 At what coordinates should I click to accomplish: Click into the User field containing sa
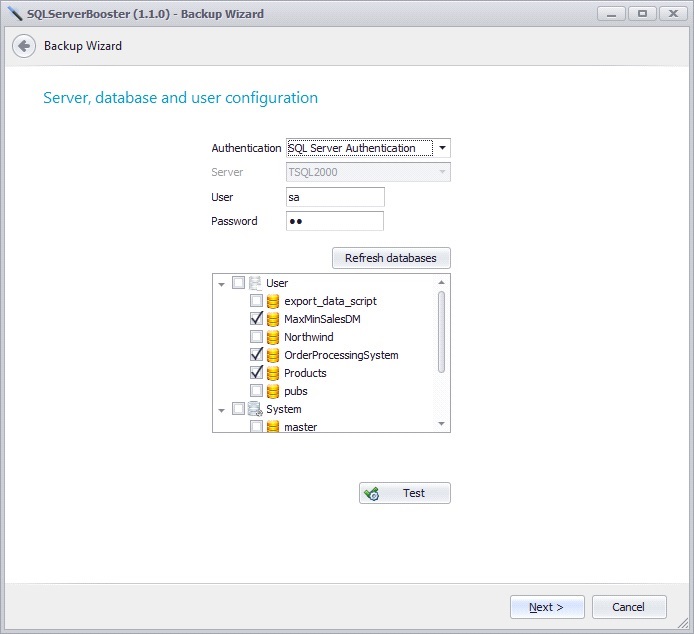pos(335,197)
